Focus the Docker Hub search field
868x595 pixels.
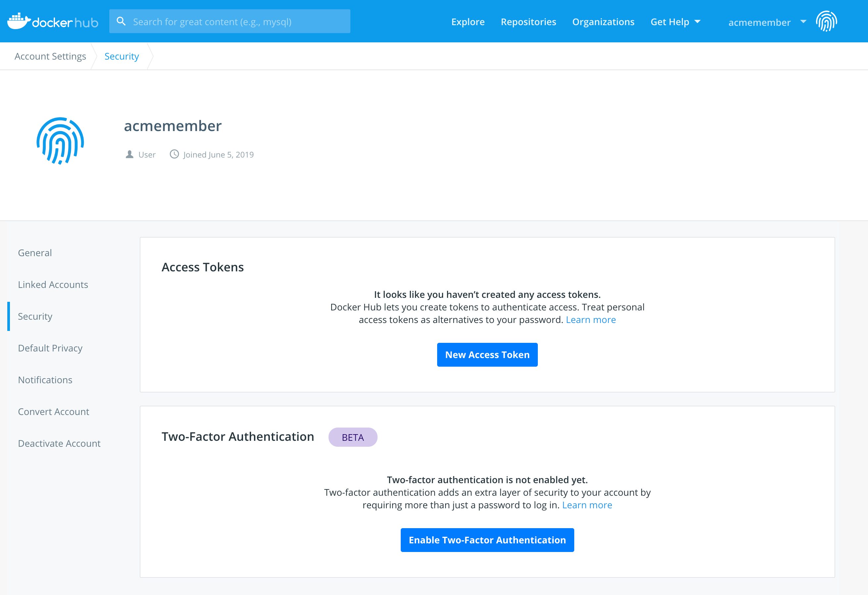pos(239,22)
